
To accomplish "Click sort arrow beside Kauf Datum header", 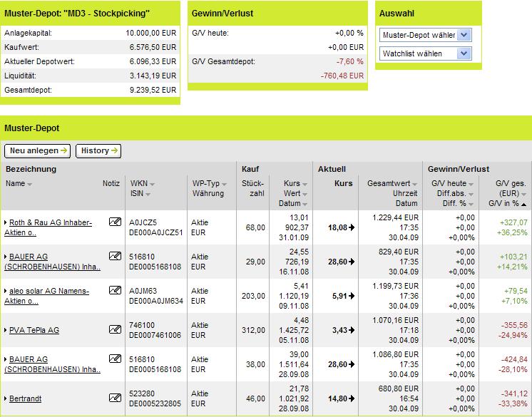I will pyautogui.click(x=305, y=204).
